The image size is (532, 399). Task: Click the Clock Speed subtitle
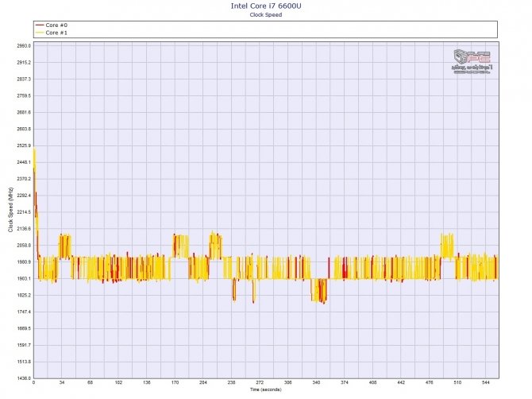click(266, 14)
